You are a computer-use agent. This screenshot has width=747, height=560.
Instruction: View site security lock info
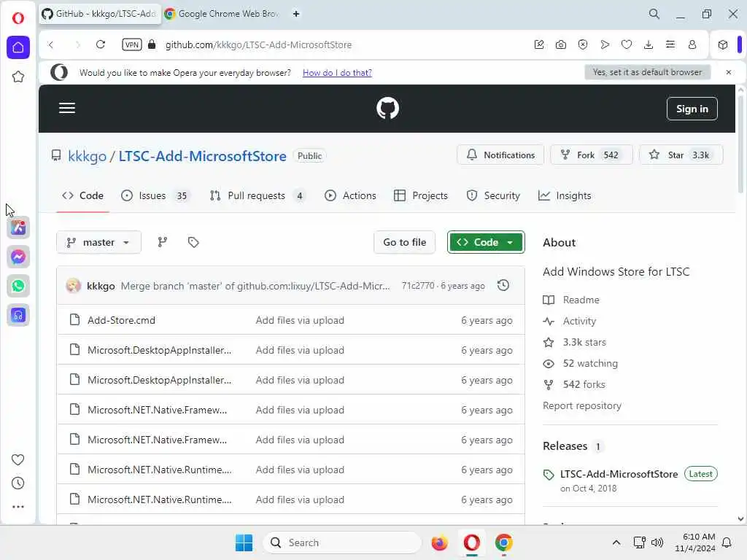(x=152, y=44)
